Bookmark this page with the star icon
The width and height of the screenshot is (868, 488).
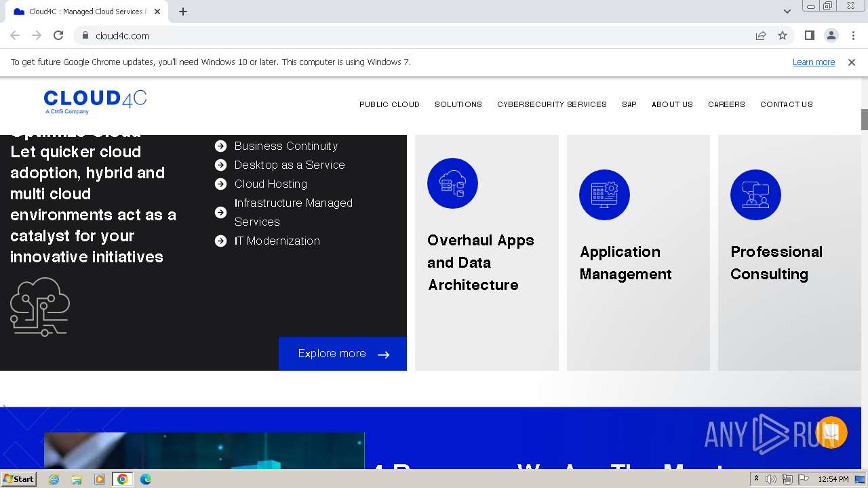click(783, 35)
